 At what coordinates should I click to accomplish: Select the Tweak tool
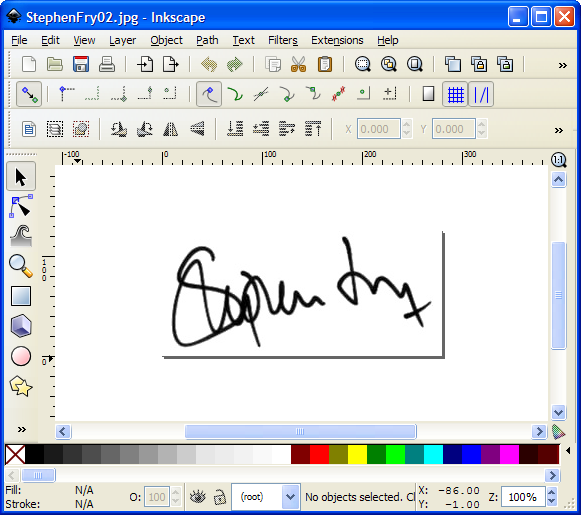pyautogui.click(x=21, y=236)
